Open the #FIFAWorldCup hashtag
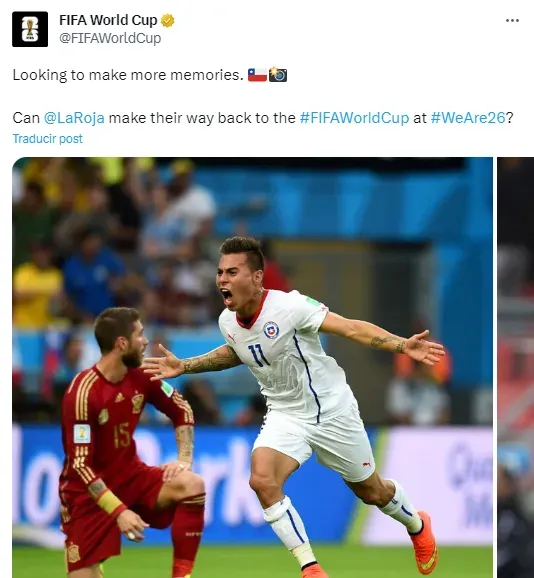 (355, 118)
